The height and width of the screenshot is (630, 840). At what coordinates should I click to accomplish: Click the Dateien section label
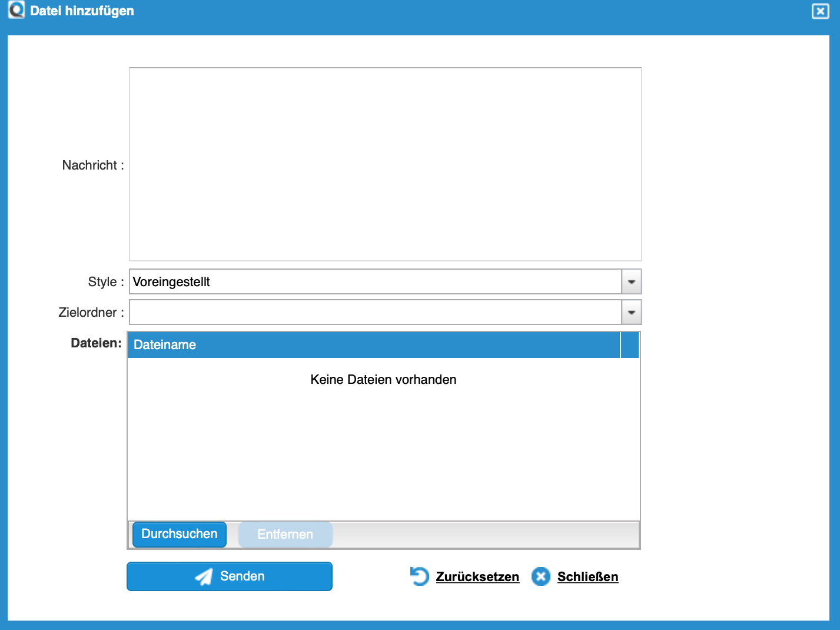95,343
